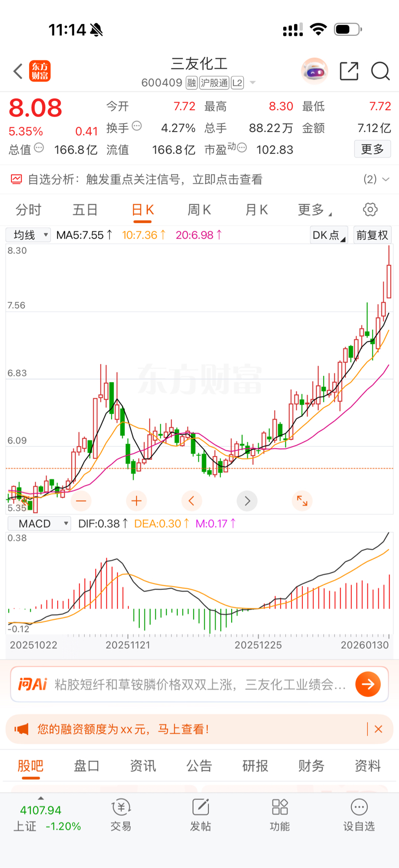Switch to 月K chart tab
The image size is (399, 868).
coord(256,210)
